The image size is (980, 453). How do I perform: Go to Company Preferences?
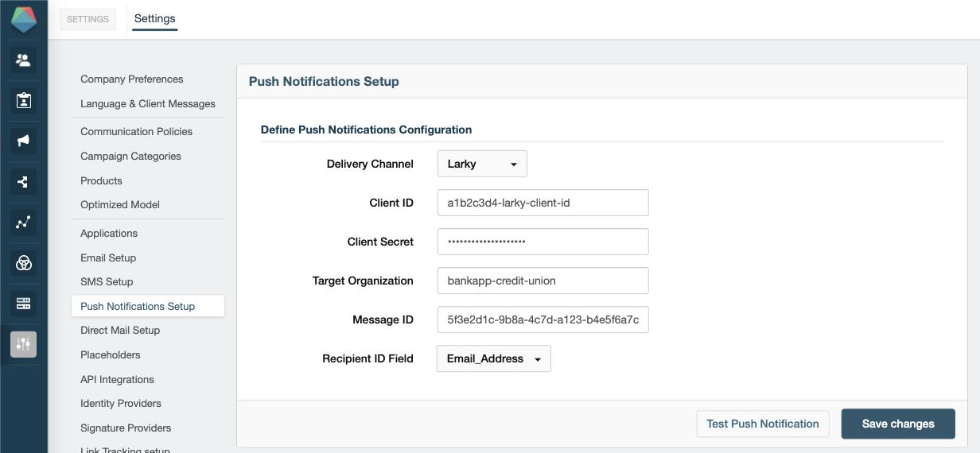132,79
